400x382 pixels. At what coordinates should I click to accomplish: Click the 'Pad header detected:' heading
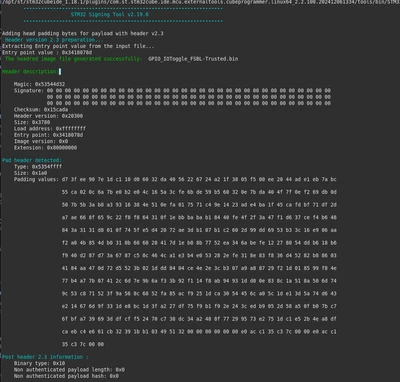[x=32, y=160]
